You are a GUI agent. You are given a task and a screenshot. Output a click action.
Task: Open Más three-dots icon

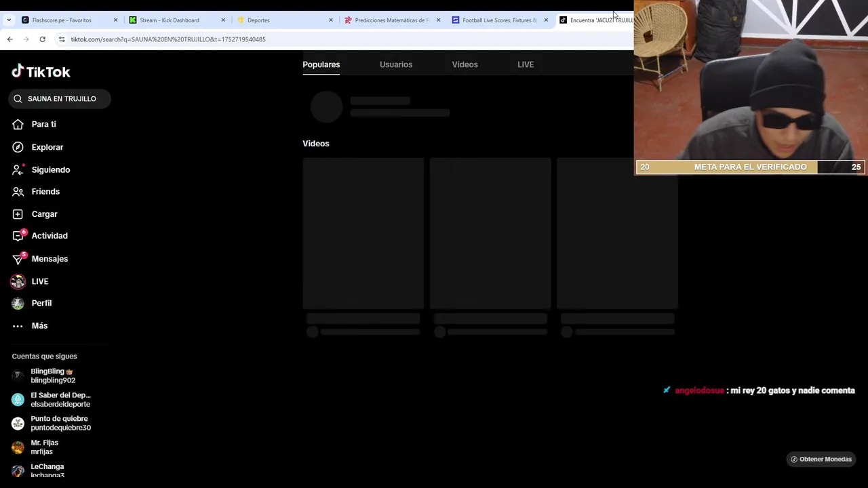click(x=18, y=326)
